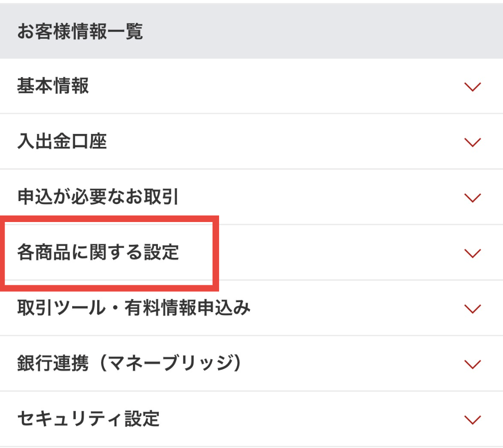
Task: Click gray header bar right of お客様情報一覧
Action: tap(324, 32)
